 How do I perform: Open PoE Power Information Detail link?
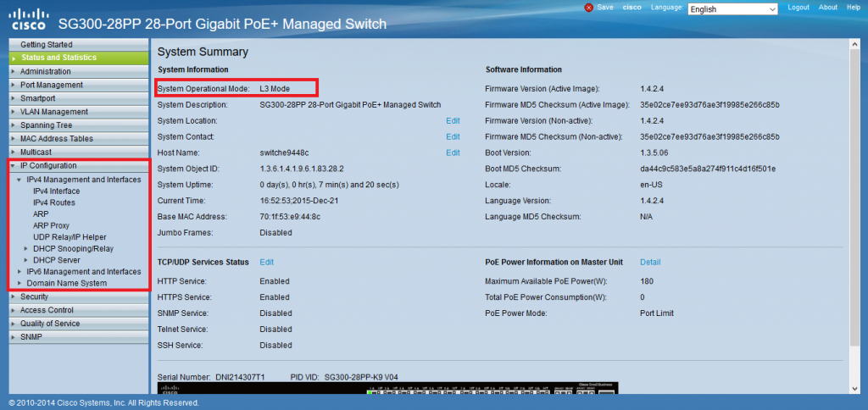[650, 263]
